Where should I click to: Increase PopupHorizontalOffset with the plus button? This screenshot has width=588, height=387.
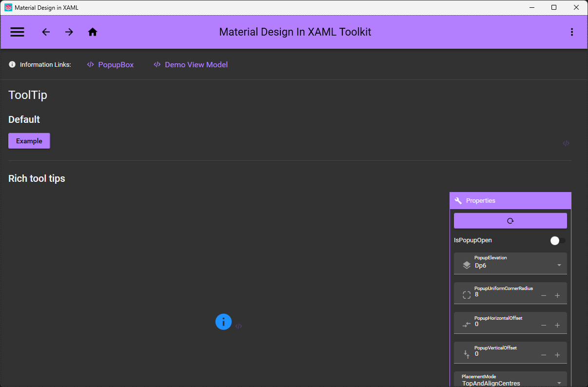557,325
